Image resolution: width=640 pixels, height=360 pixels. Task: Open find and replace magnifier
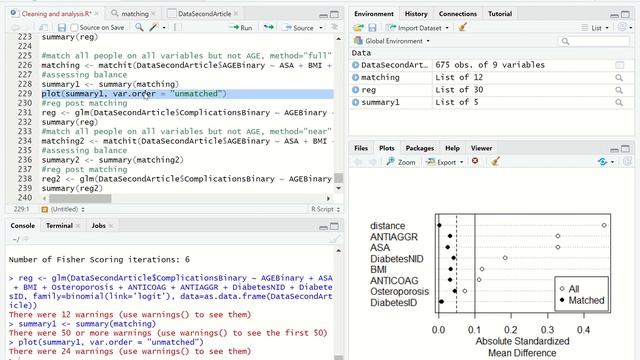tap(139, 27)
